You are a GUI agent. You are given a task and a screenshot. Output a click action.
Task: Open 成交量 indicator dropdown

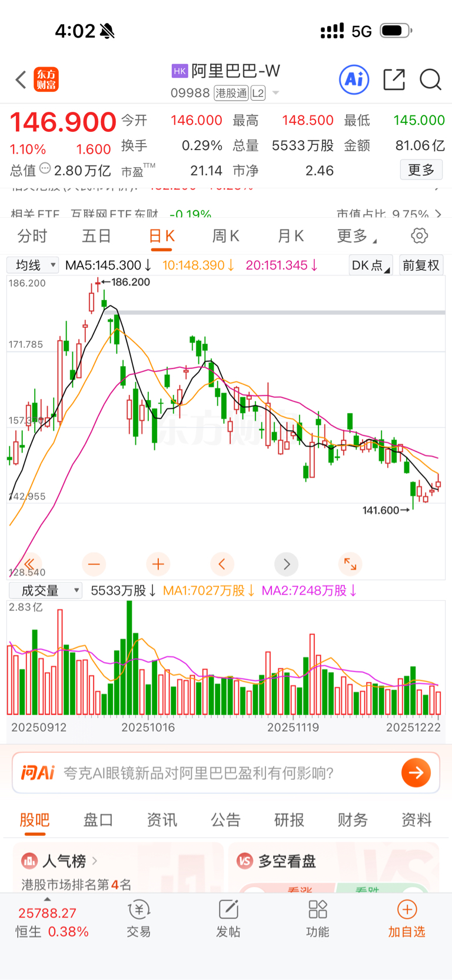45,590
